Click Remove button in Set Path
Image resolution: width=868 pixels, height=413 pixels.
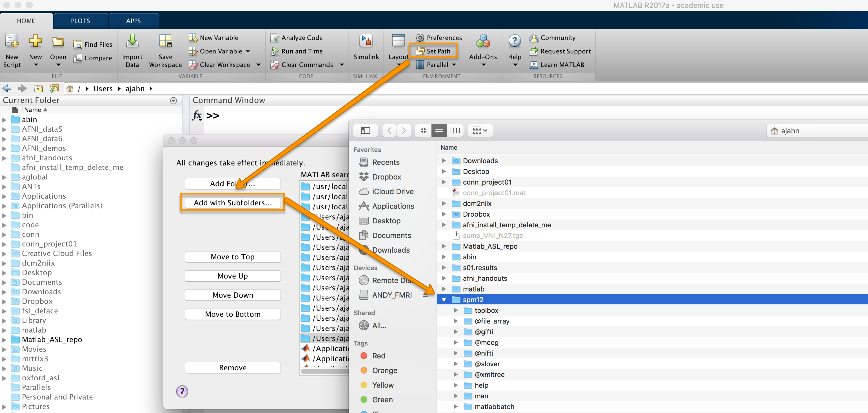233,367
